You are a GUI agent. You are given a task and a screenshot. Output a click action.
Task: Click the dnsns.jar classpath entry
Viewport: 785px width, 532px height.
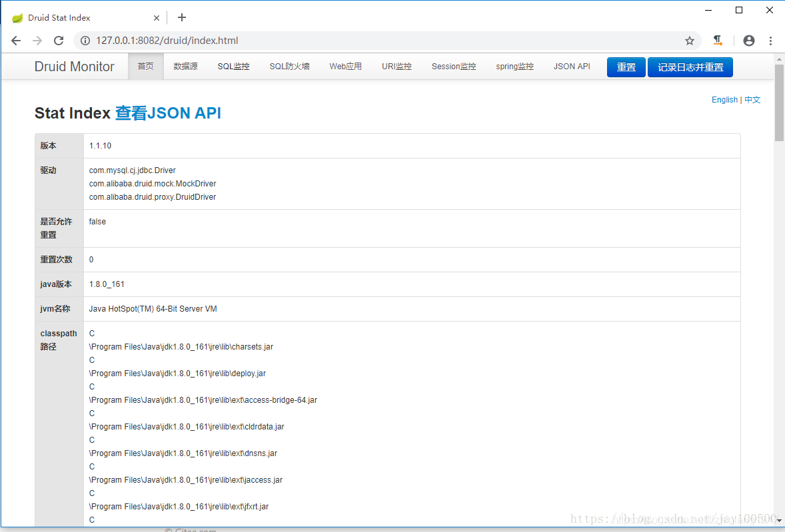coord(183,453)
